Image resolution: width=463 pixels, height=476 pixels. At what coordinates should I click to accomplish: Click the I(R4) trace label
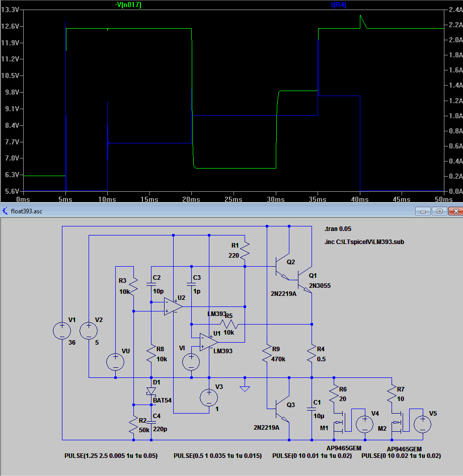[339, 5]
